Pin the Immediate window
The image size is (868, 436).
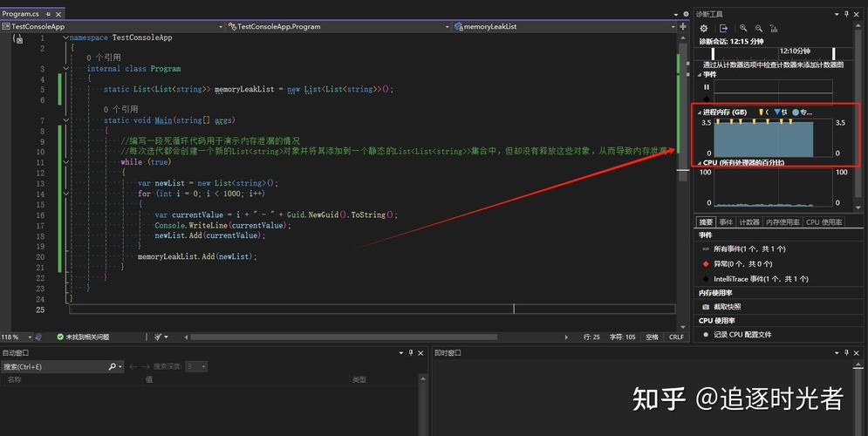coord(846,352)
